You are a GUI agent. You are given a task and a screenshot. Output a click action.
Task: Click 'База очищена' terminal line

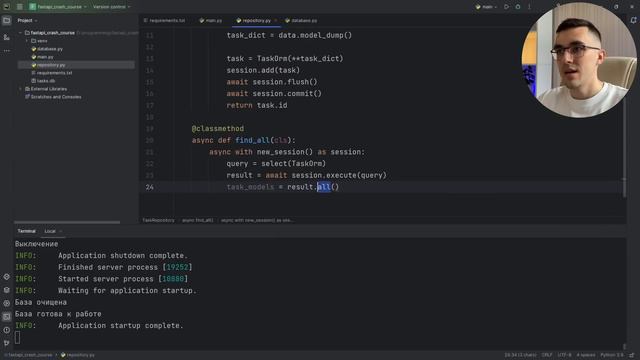click(41, 302)
